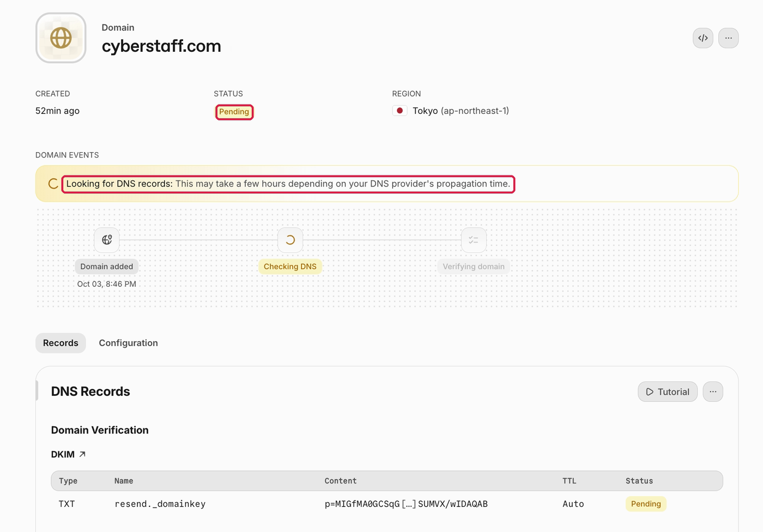Click the Content column header
The width and height of the screenshot is (763, 532).
341,481
